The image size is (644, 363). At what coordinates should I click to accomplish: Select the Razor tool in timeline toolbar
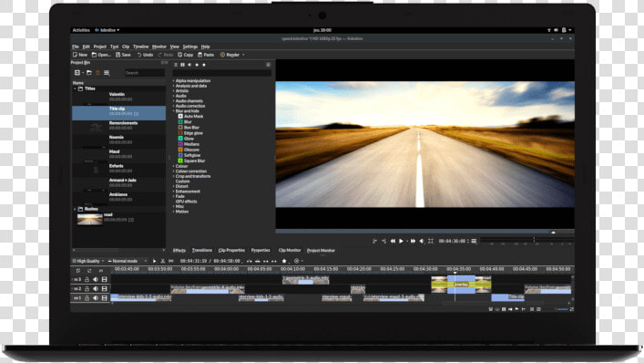click(163, 261)
